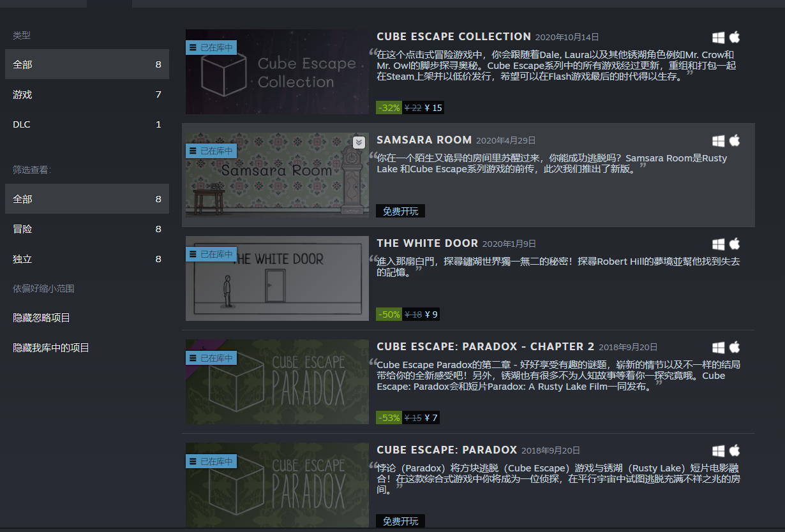The height and width of the screenshot is (532, 785).
Task: Click the 筛选查看 section heading
Action: click(x=32, y=170)
